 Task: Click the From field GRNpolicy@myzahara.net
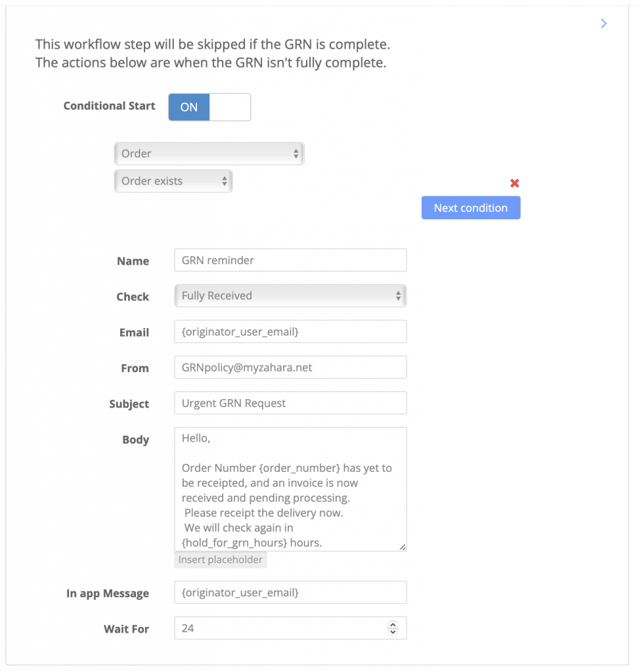coord(290,367)
